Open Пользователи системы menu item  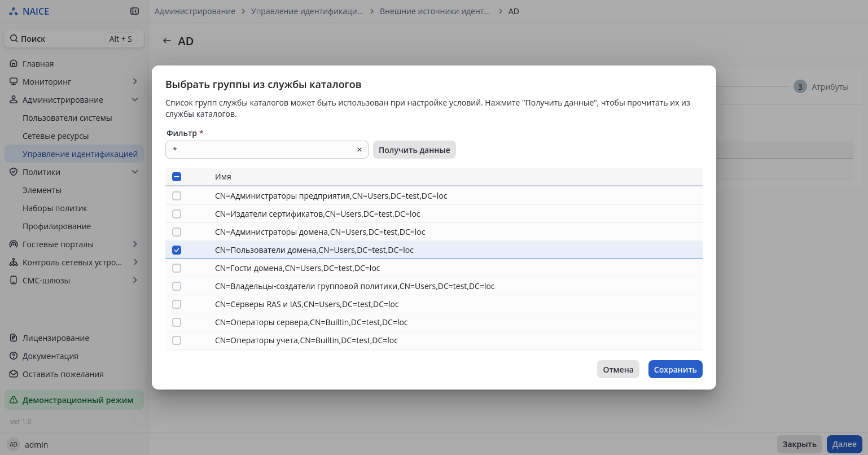pos(67,118)
